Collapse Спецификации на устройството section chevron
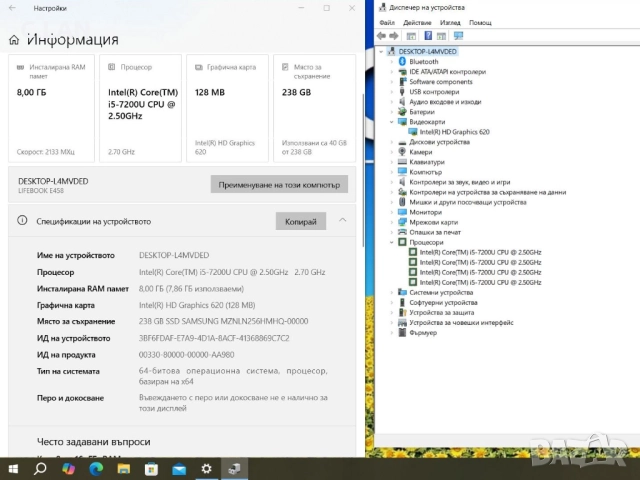The height and width of the screenshot is (480, 640). coord(342,220)
